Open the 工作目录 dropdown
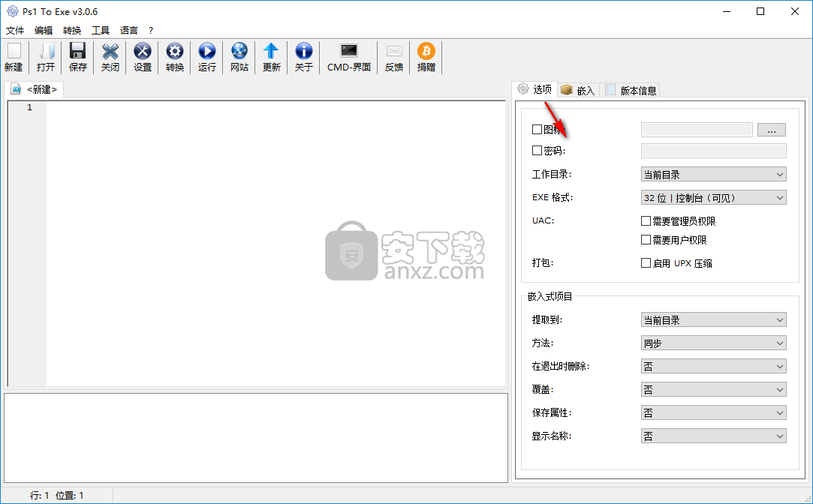This screenshot has height=504, width=813. coord(713,175)
